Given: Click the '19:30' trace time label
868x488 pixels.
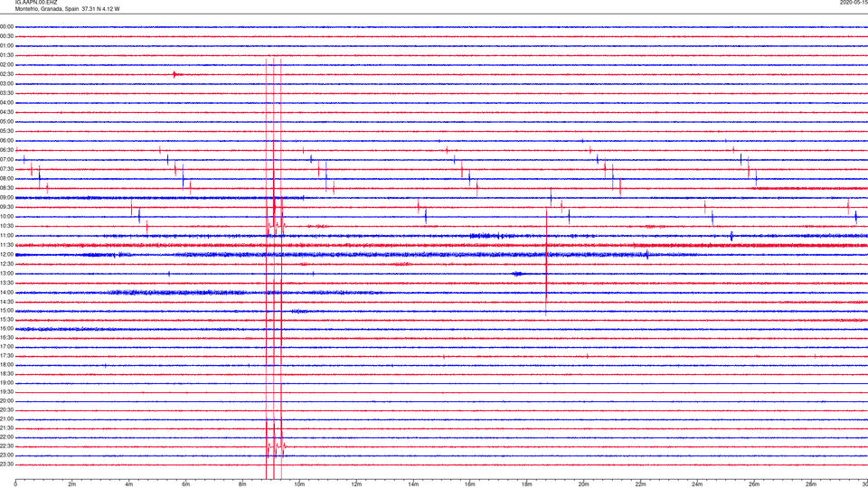Looking at the screenshot, I should pos(6,391).
